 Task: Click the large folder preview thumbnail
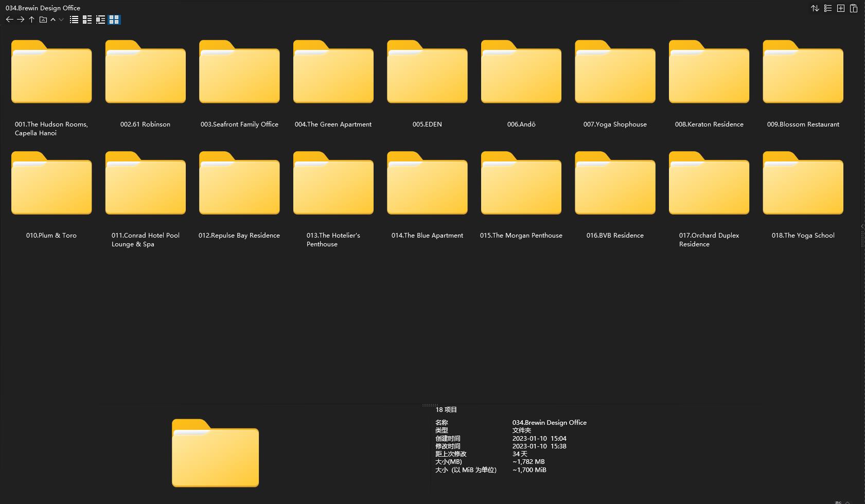[x=215, y=453]
